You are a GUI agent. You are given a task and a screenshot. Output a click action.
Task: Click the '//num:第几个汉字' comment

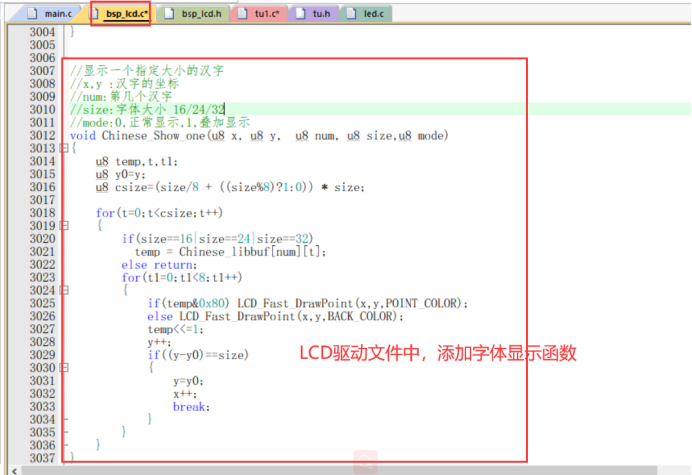(121, 96)
